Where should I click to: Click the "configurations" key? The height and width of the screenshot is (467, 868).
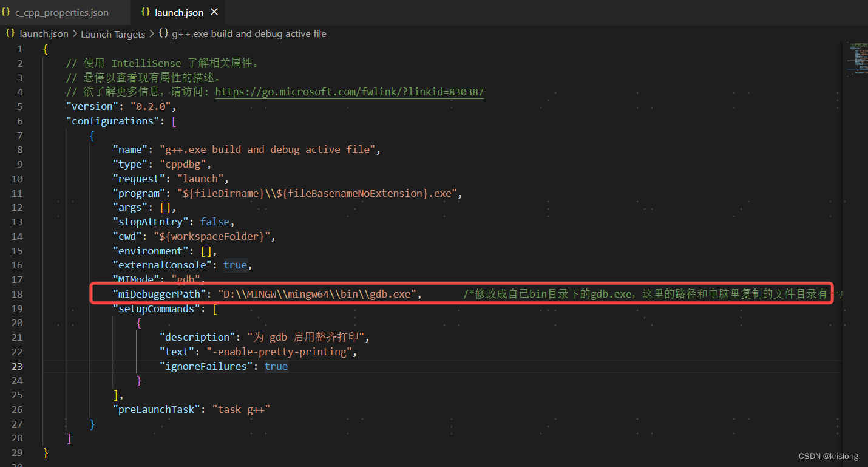point(113,121)
